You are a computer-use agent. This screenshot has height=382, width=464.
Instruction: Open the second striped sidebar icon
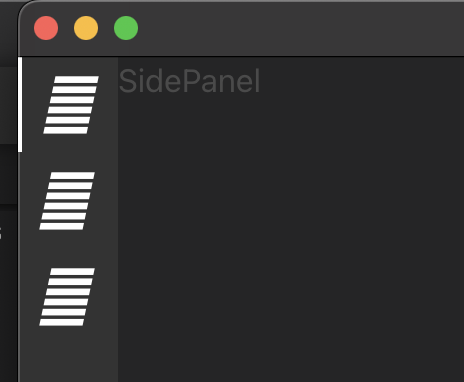67,201
